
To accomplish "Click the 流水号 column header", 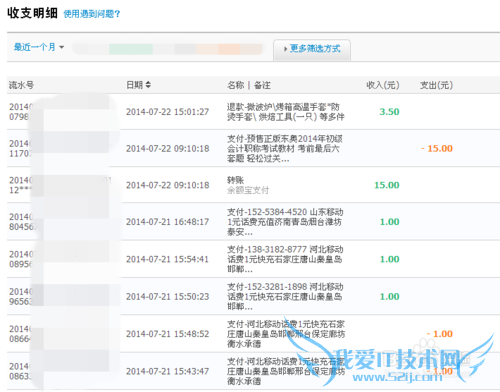I will click(x=21, y=85).
